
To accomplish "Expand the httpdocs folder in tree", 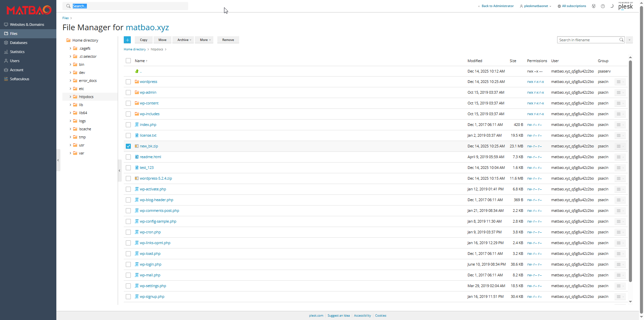I will point(70,97).
